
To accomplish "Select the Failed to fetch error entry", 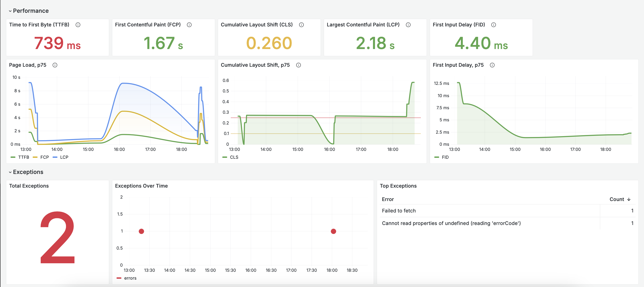I will coord(399,211).
